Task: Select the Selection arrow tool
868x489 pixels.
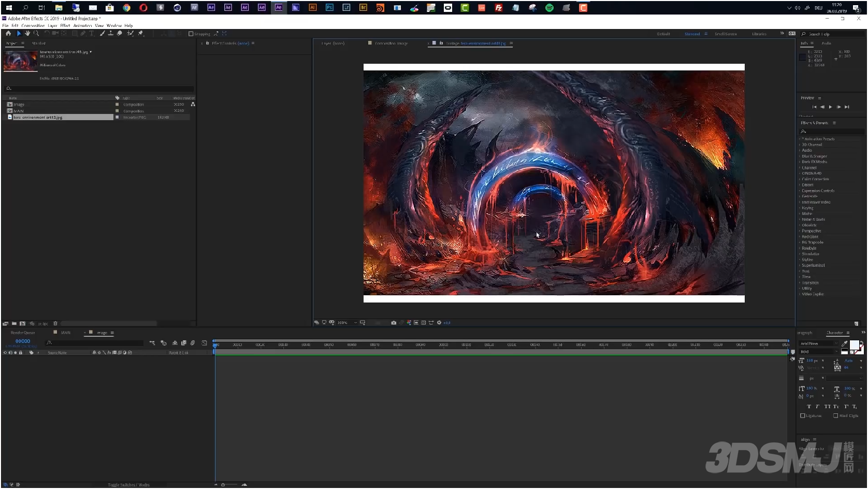Action: (19, 34)
